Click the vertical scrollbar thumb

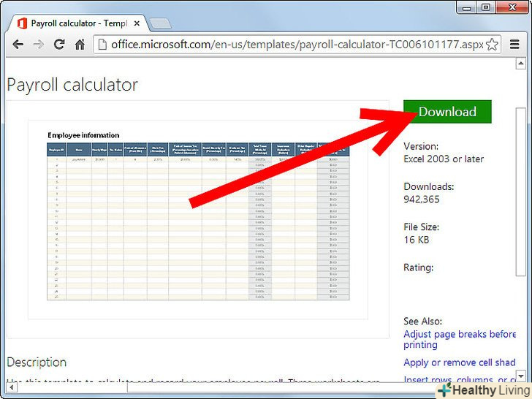pyautogui.click(x=521, y=192)
